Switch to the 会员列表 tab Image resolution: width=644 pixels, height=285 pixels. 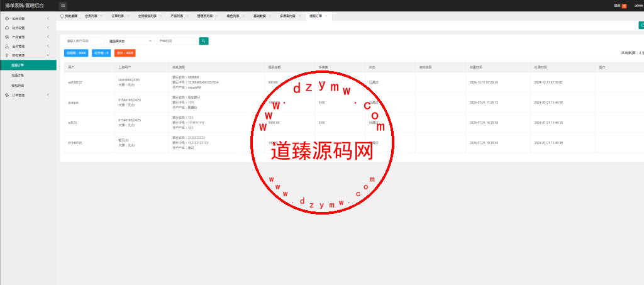click(91, 16)
